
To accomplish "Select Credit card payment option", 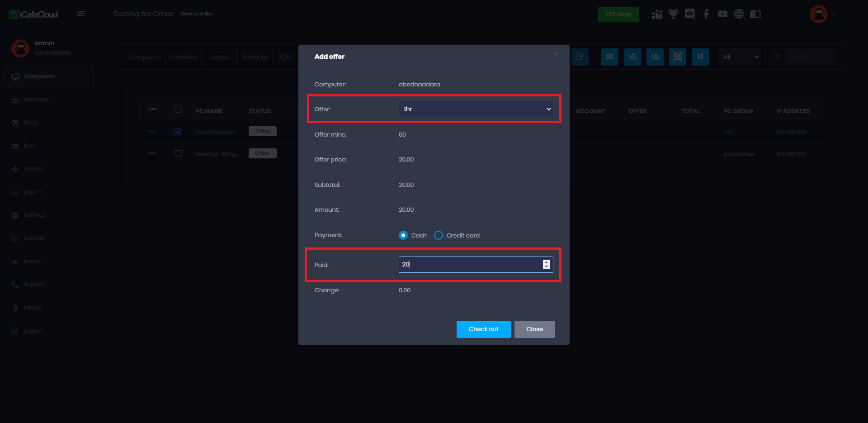I will pyautogui.click(x=438, y=235).
